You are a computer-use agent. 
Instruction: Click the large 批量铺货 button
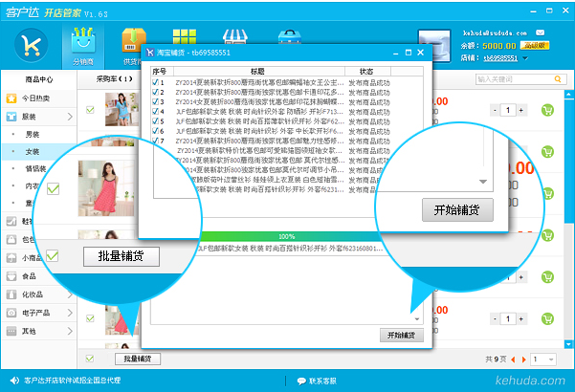[x=122, y=255]
